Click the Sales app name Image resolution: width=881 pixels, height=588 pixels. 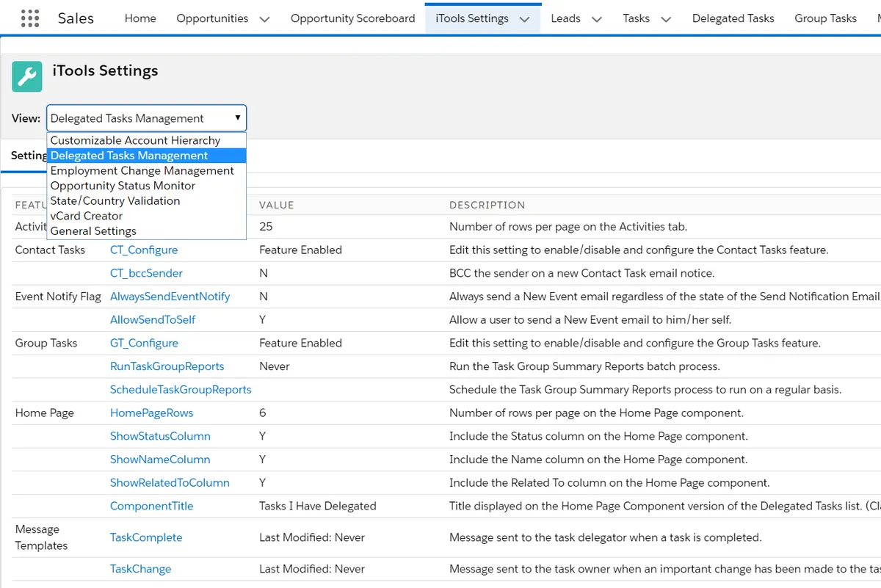pos(76,18)
